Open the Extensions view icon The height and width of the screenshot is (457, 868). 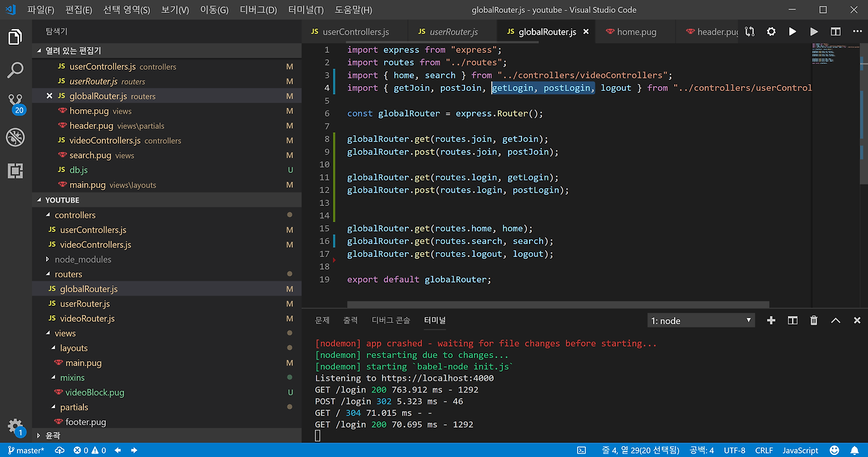point(15,171)
